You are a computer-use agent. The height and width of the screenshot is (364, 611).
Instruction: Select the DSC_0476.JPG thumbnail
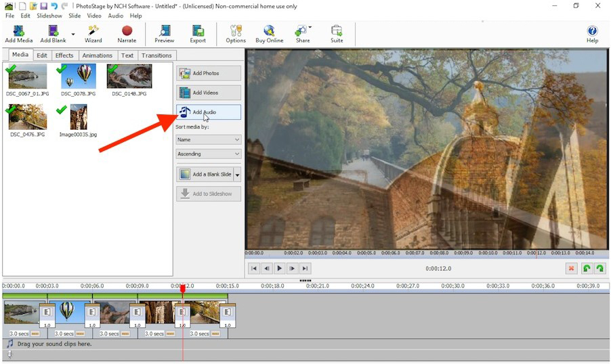click(x=27, y=117)
